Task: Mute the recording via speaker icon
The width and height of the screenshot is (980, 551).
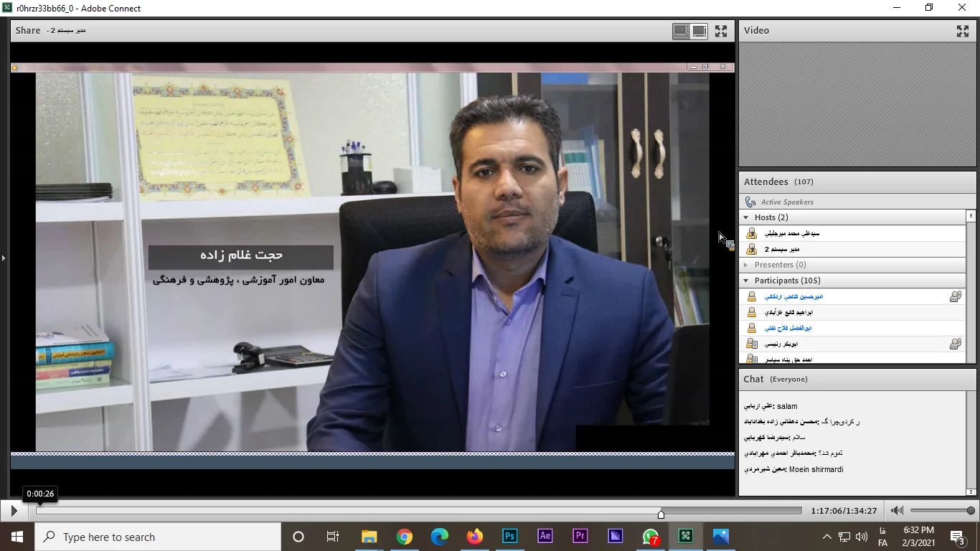Action: (897, 511)
